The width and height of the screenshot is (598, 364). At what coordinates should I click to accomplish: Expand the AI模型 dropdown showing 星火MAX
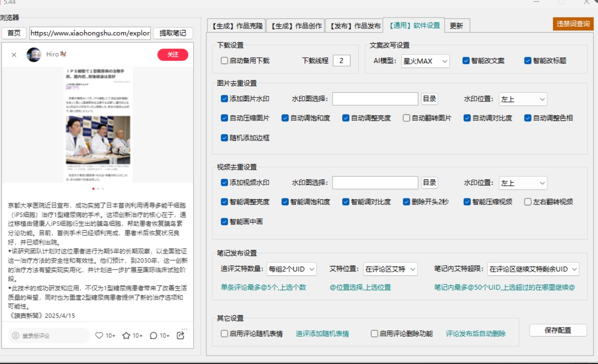pos(425,61)
